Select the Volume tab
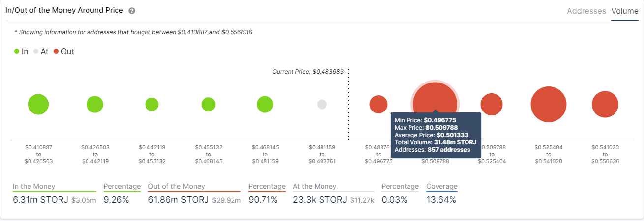Viewport: 644px width, 221px height. pos(624,11)
